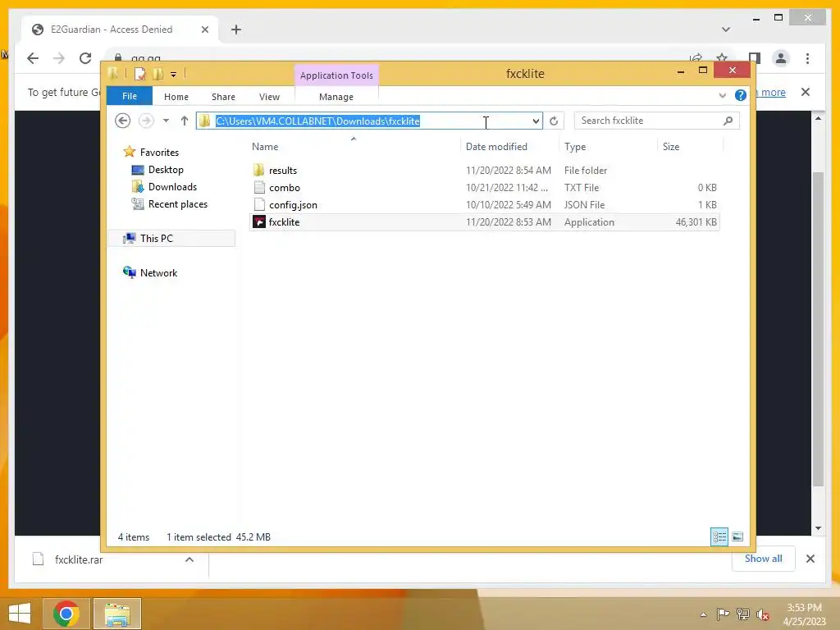Click the search magnifier icon in Explorer

728,121
